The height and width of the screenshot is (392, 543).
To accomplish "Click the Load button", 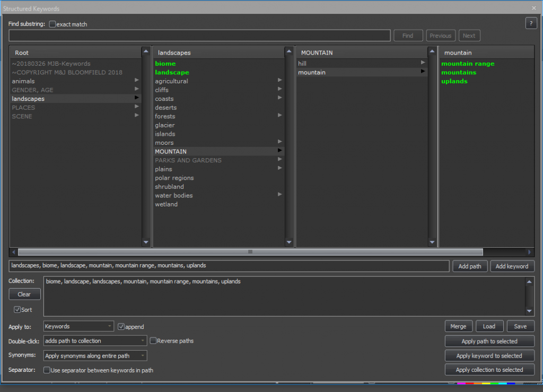I will point(489,326).
